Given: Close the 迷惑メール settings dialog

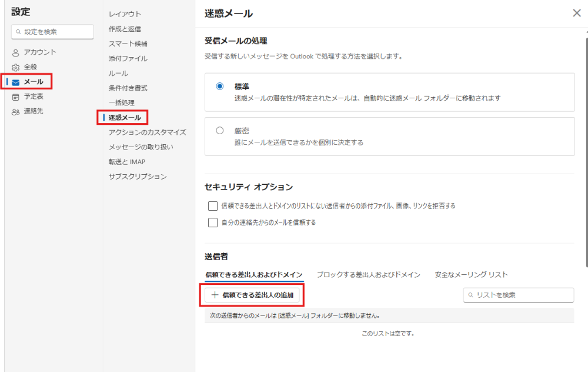Looking at the screenshot, I should tap(576, 13).
